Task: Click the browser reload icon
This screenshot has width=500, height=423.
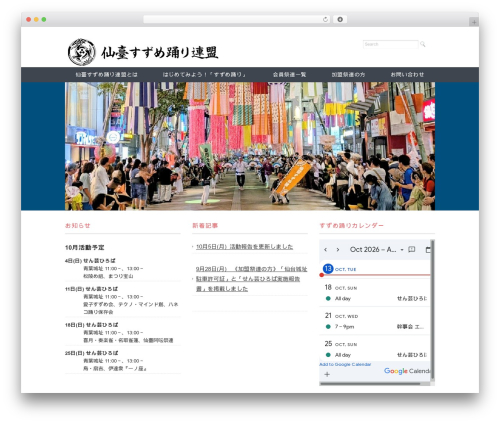Action: [325, 19]
